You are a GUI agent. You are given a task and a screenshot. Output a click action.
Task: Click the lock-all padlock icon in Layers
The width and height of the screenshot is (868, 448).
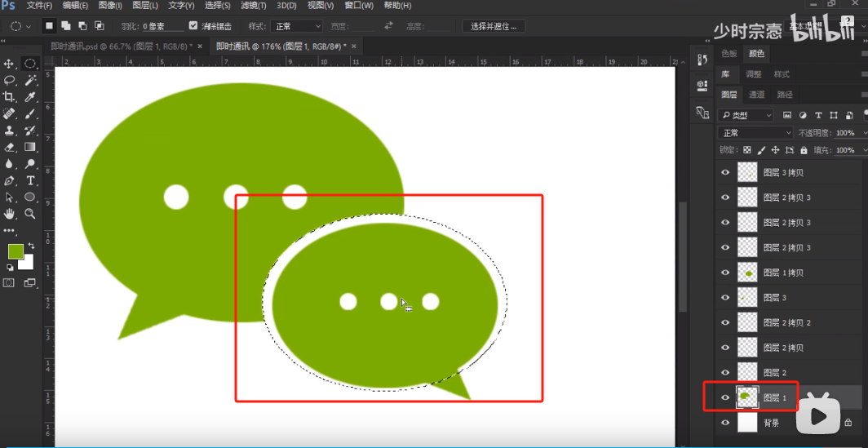[804, 150]
